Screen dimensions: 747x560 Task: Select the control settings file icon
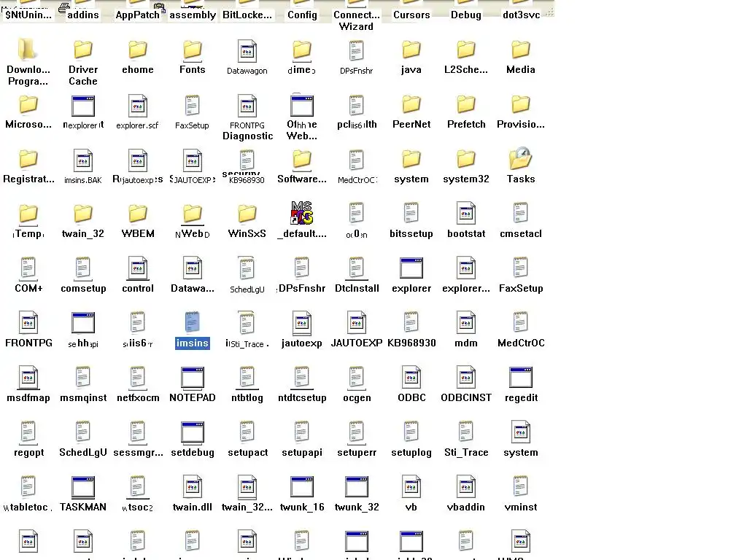point(138,268)
